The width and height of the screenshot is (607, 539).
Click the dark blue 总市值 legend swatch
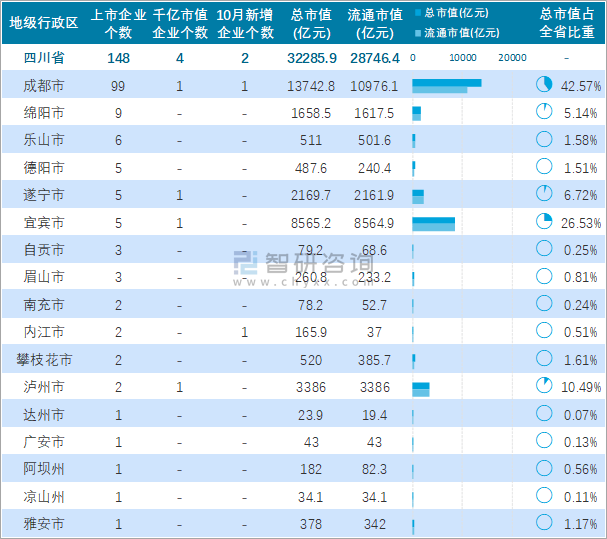tap(417, 13)
